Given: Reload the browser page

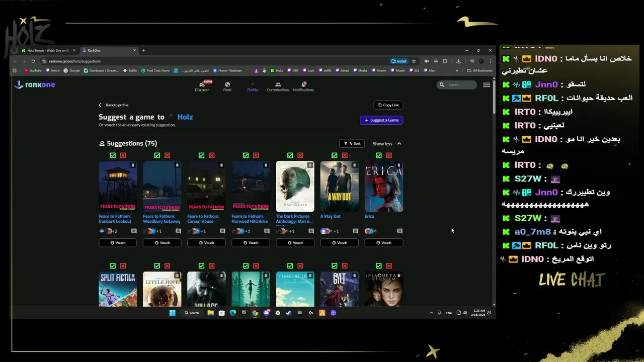Looking at the screenshot, I should pos(33,61).
